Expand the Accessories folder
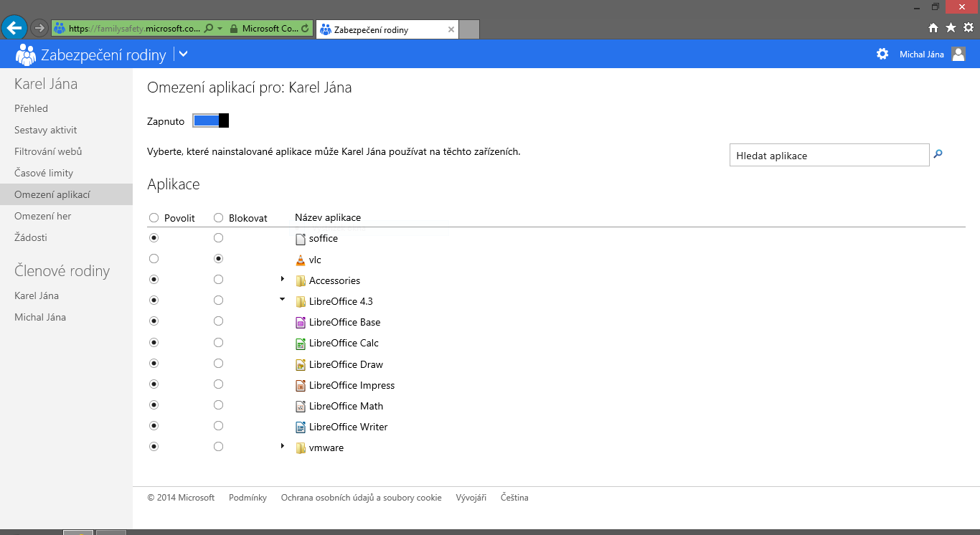 tap(283, 279)
